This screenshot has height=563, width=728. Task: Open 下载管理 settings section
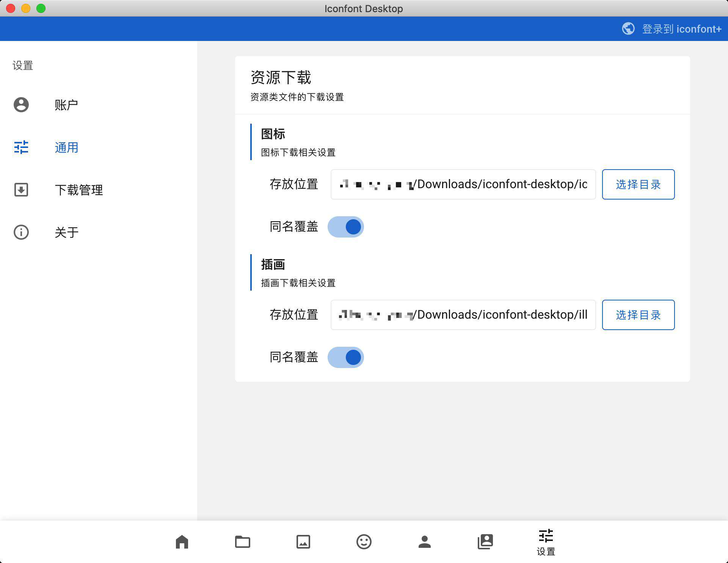pyautogui.click(x=99, y=190)
